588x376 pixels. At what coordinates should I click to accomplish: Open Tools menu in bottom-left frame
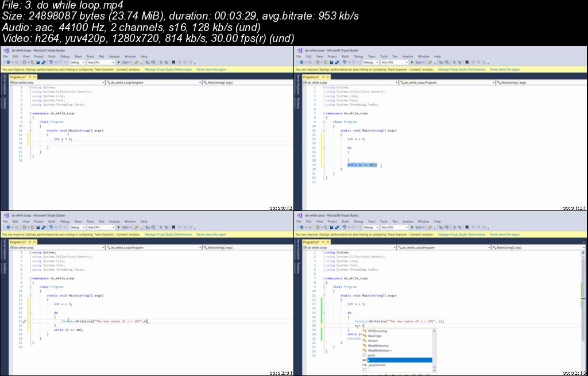coord(90,221)
